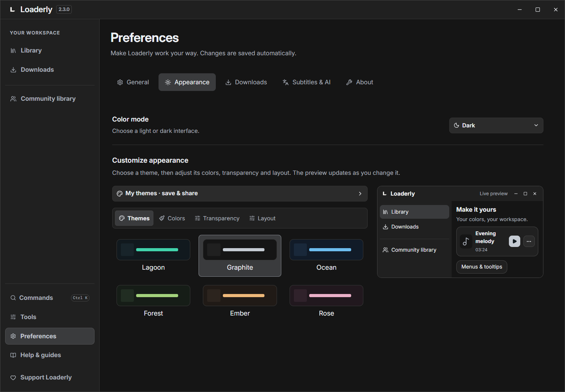Open the Colors sub-tab
This screenshot has height=392, width=565.
point(172,218)
